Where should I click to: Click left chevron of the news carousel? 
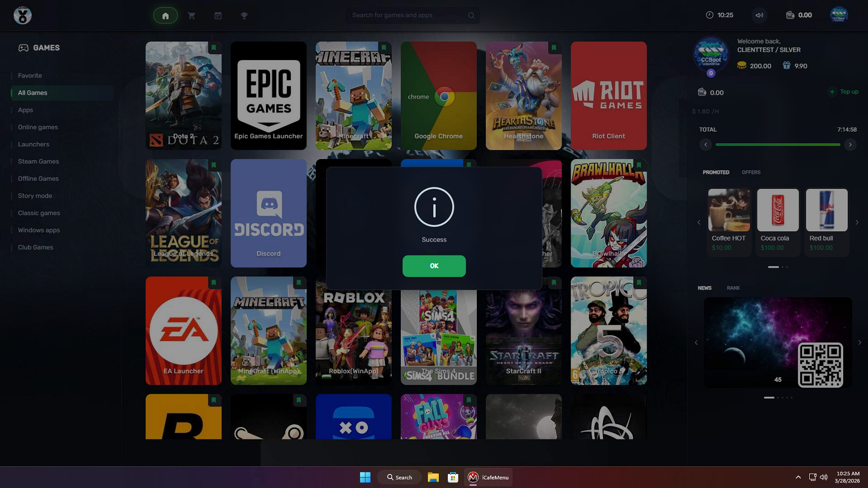click(696, 343)
